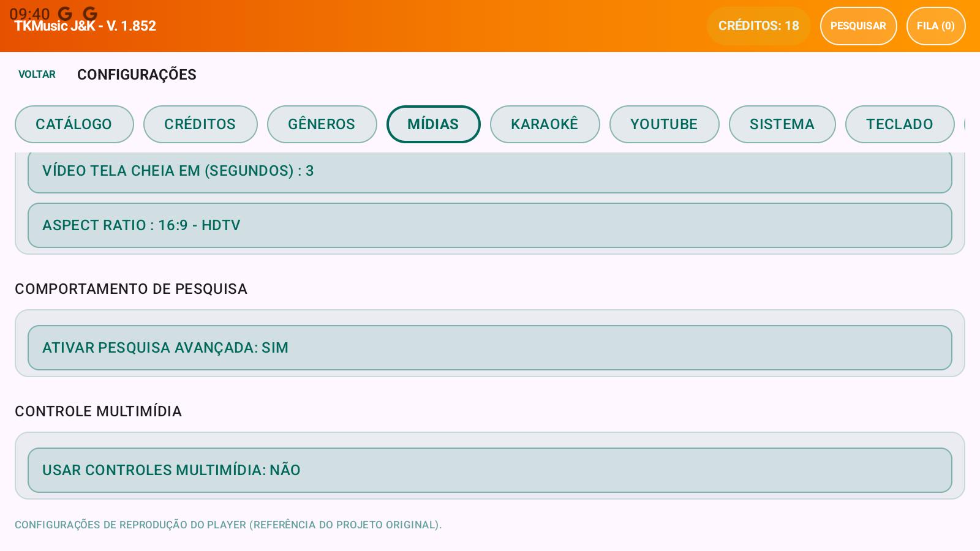Click the TKMusic J&K - V. 1.852 title
This screenshot has width=980, height=551.
(x=85, y=26)
